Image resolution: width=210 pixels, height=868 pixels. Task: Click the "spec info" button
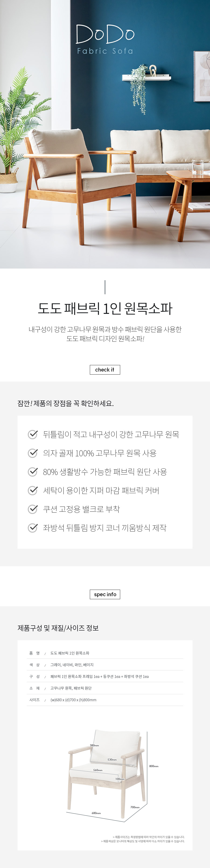coord(105,594)
